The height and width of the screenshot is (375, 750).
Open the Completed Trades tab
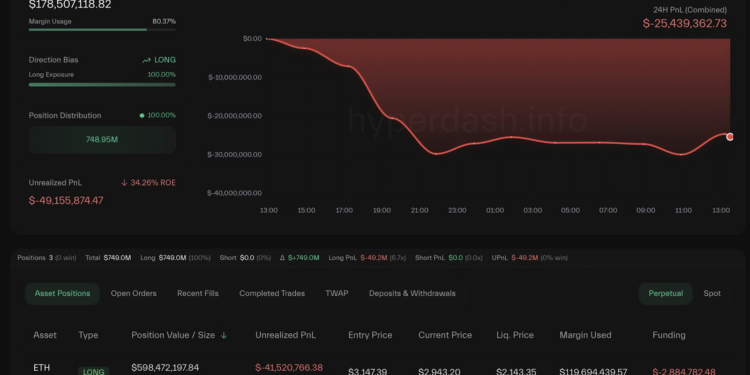coord(272,294)
